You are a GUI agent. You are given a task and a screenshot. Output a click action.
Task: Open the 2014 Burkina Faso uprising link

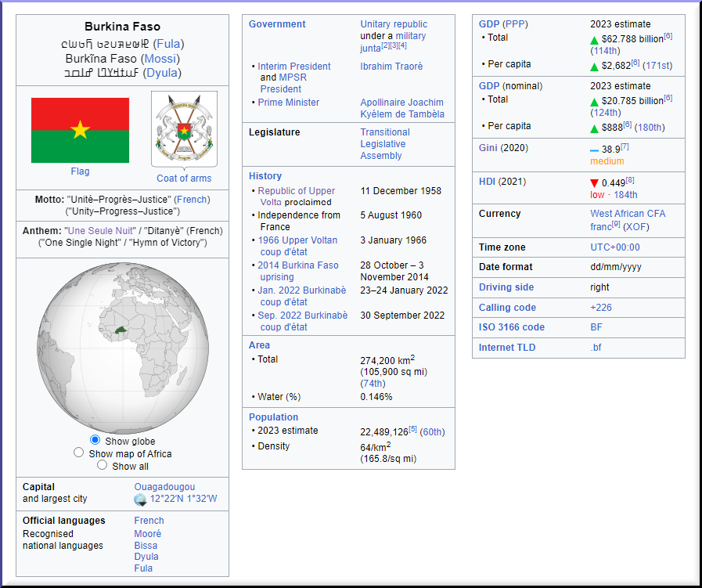298,272
